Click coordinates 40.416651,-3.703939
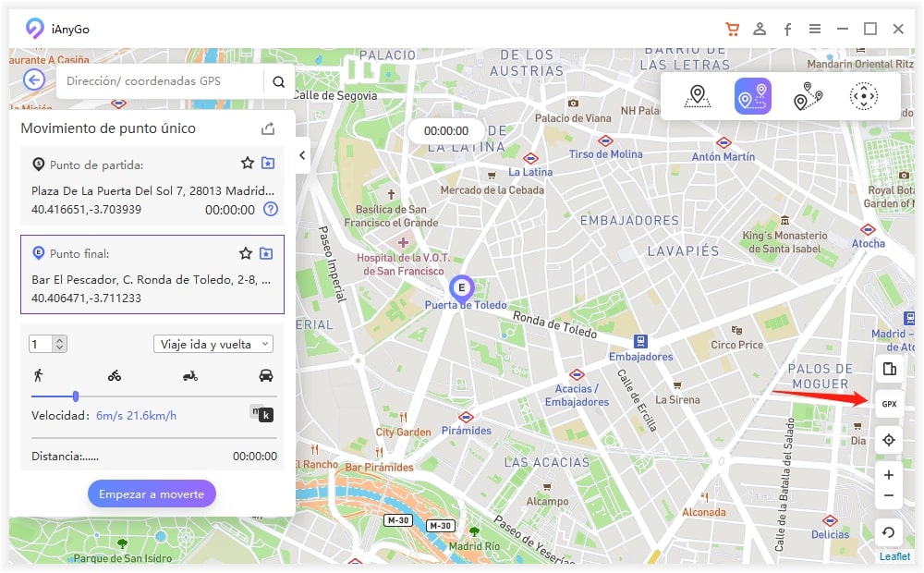This screenshot has width=924, height=573. (86, 209)
